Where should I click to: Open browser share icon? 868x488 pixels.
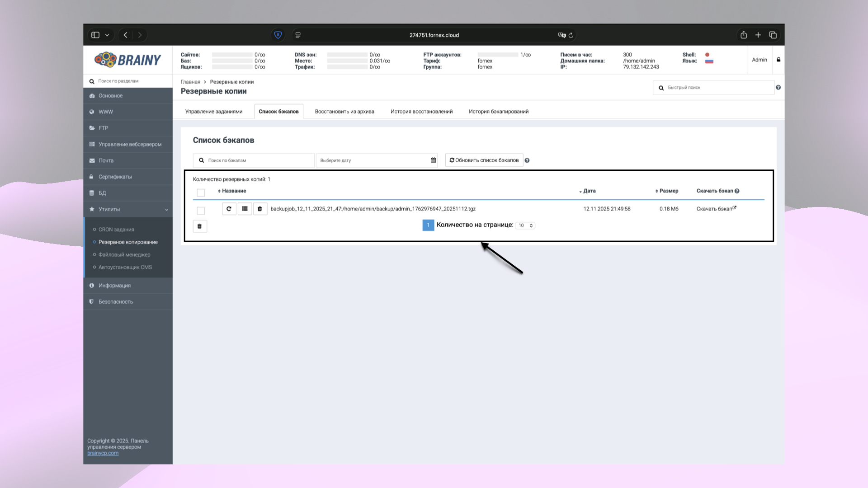pyautogui.click(x=744, y=35)
